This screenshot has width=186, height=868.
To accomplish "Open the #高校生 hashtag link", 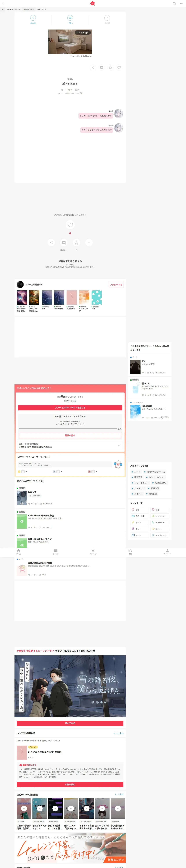I will pyautogui.click(x=21, y=651).
